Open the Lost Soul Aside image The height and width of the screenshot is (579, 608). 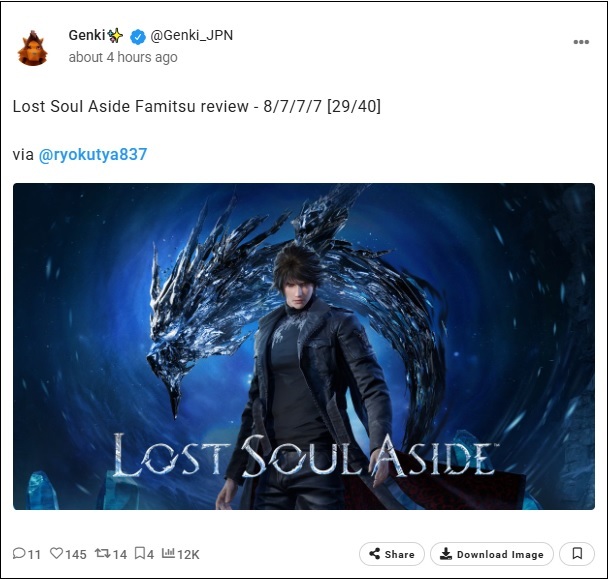tap(304, 346)
